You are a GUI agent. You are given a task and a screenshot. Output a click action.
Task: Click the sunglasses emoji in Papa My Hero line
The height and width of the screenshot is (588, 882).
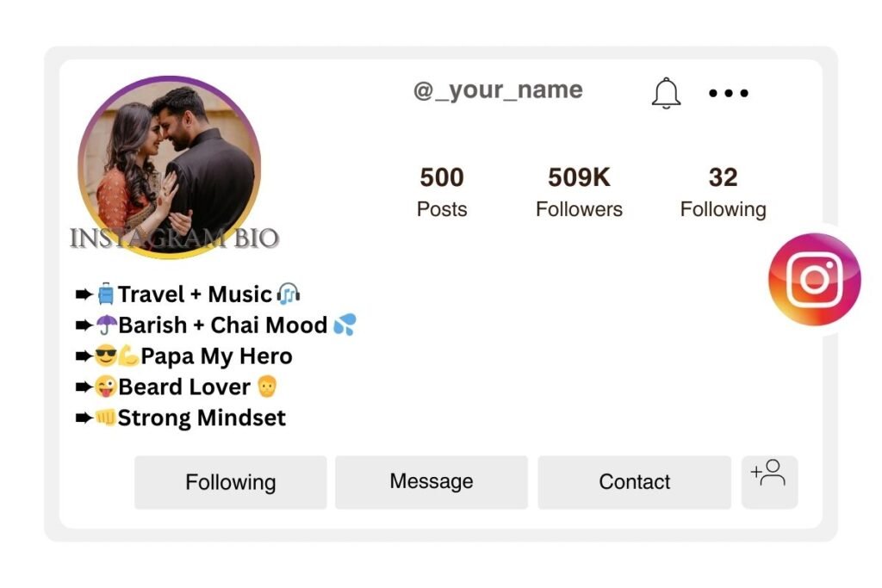[x=103, y=356]
